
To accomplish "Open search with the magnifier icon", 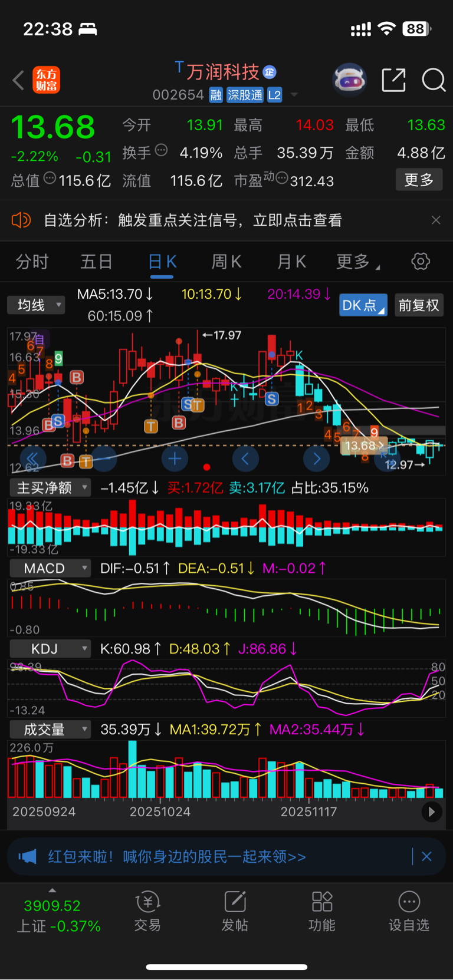I will click(x=434, y=80).
